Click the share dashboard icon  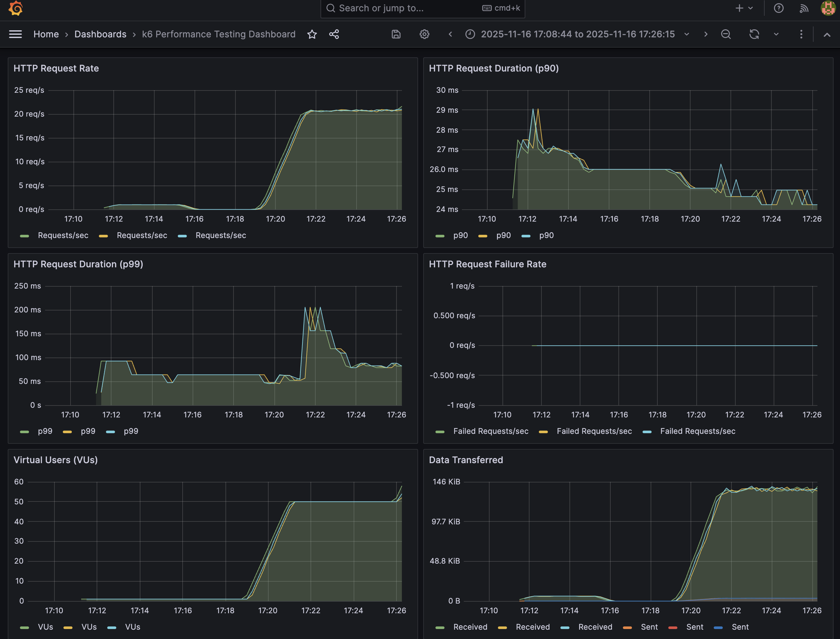[x=334, y=34]
